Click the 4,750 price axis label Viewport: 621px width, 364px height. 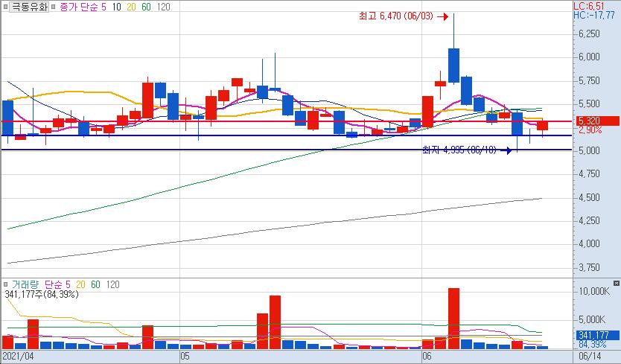click(x=589, y=174)
